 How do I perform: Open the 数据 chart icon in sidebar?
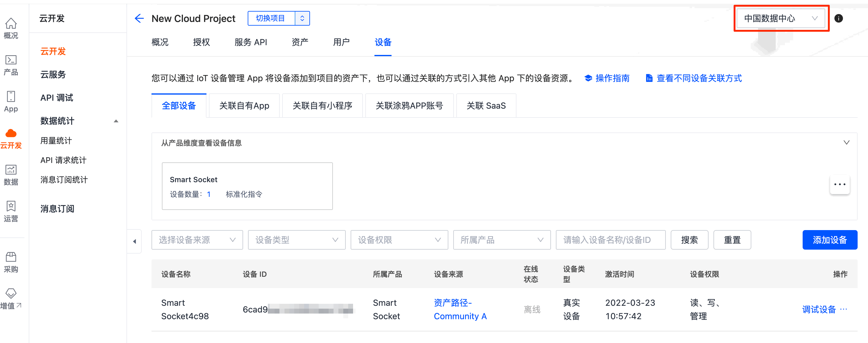pyautogui.click(x=11, y=170)
